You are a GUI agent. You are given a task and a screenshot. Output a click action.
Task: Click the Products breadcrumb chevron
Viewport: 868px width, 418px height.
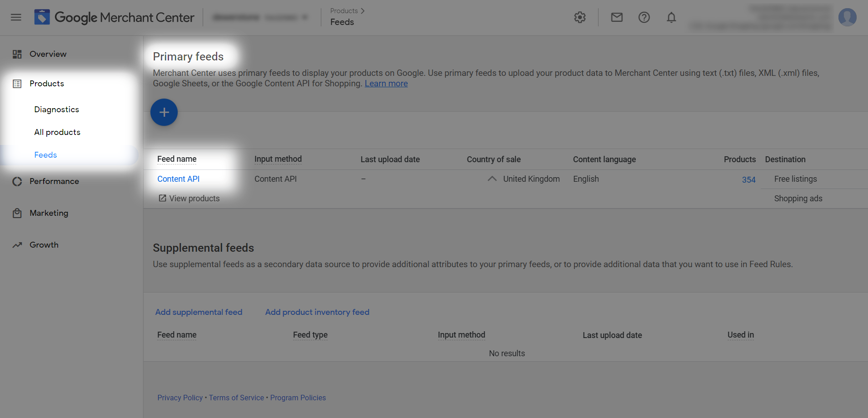click(x=363, y=11)
